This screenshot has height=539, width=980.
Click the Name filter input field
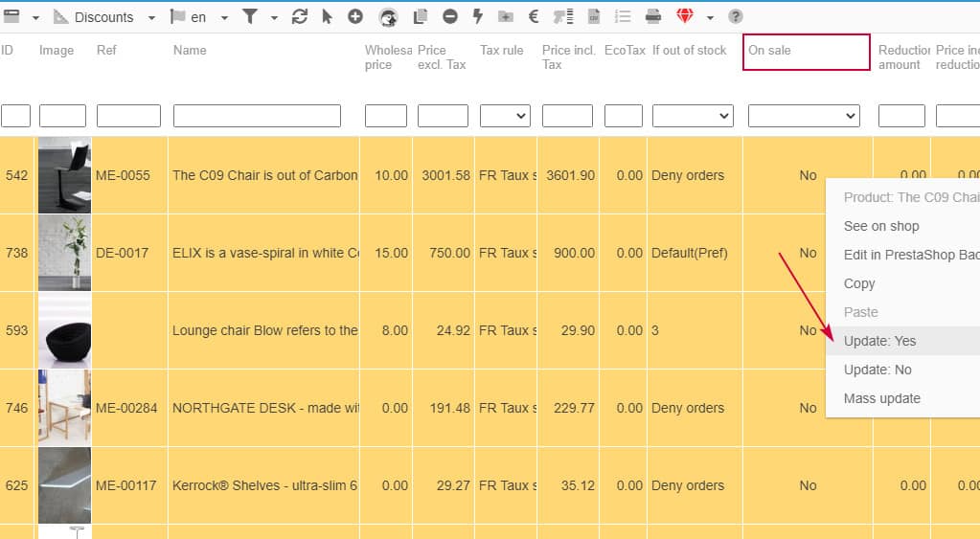(x=257, y=116)
